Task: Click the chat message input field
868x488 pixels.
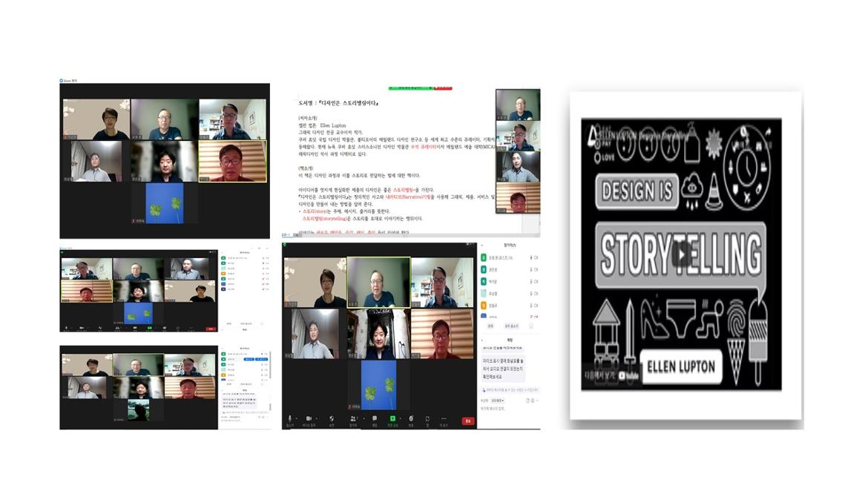Action: [508, 409]
